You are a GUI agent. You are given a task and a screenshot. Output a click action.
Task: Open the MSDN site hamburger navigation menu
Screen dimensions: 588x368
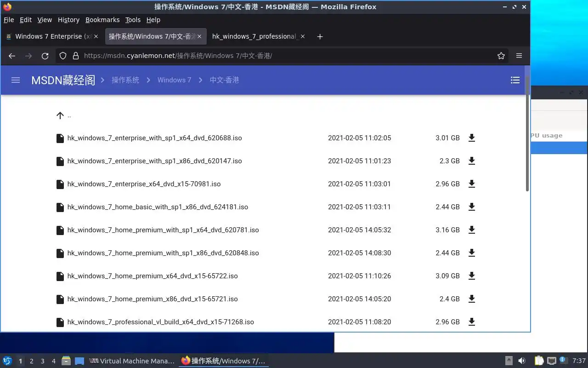[x=16, y=80]
